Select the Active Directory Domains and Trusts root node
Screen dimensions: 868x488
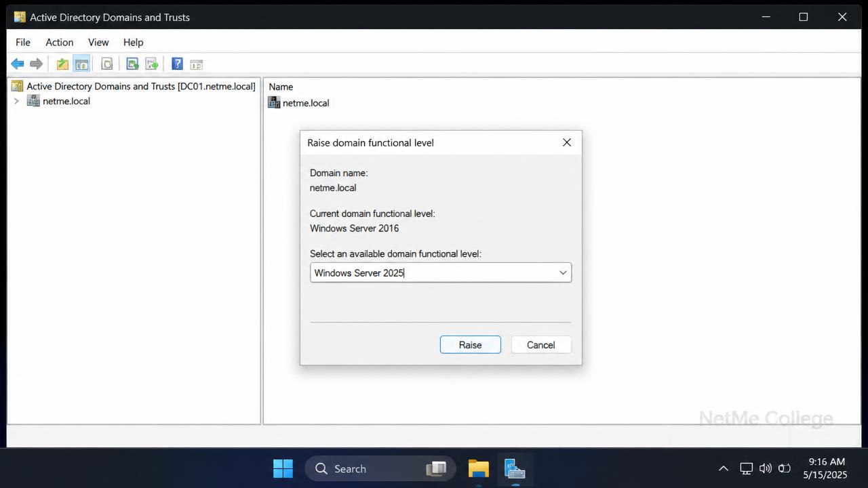[141, 86]
